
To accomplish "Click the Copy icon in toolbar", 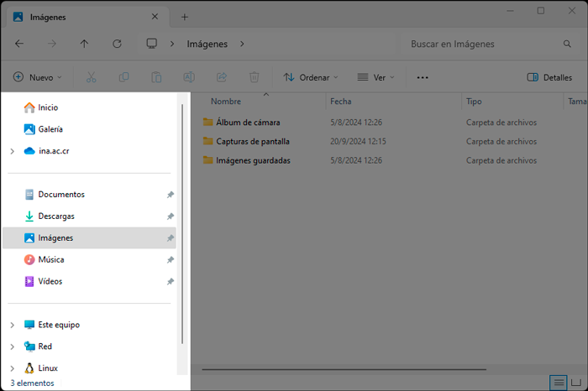I will pos(123,77).
